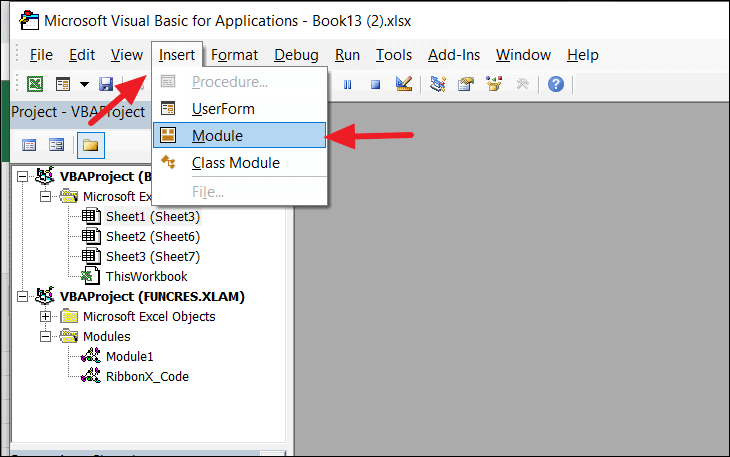730x457 pixels.
Task: Click the Modules folder icon
Action: tap(69, 336)
